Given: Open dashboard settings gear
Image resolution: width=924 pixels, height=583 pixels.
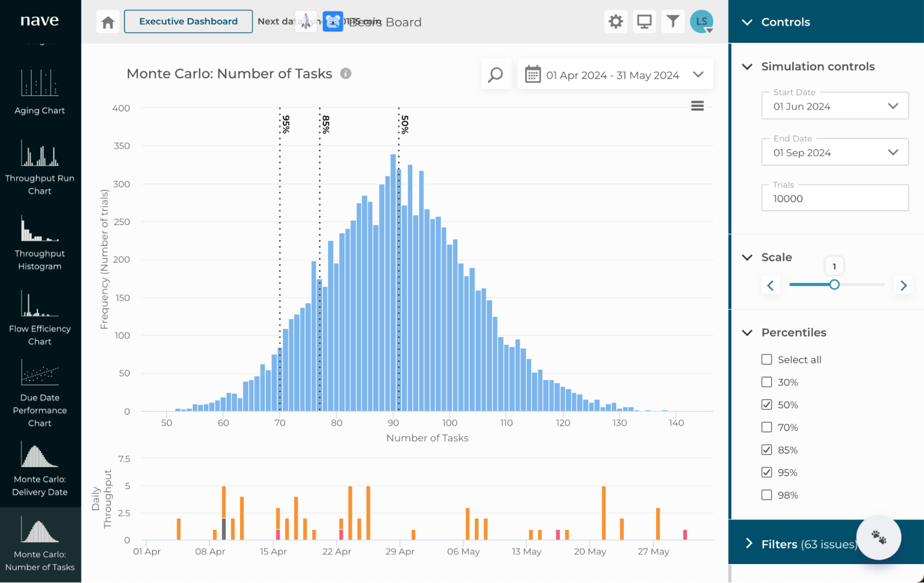Looking at the screenshot, I should pyautogui.click(x=615, y=21).
